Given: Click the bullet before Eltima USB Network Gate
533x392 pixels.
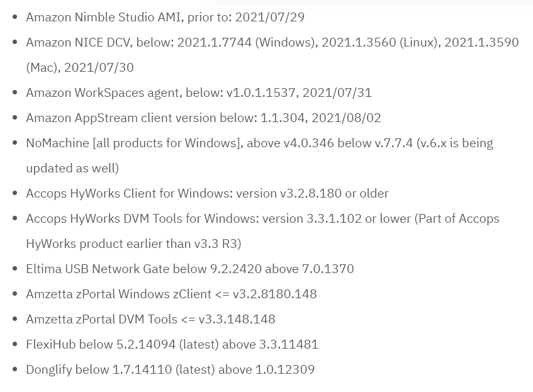Looking at the screenshot, I should [14, 269].
